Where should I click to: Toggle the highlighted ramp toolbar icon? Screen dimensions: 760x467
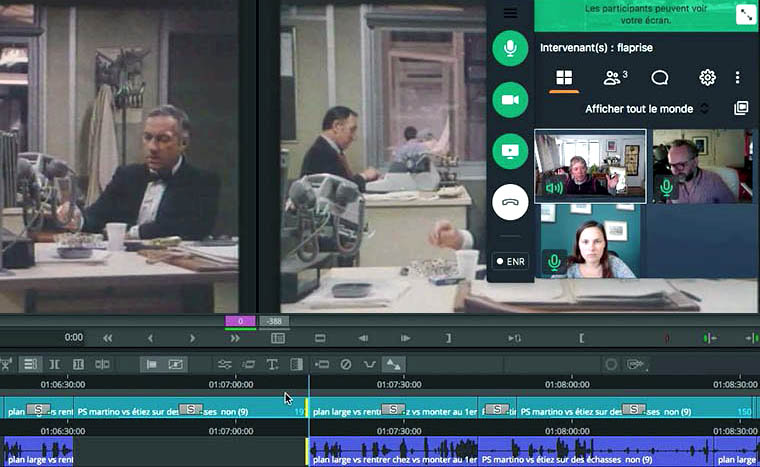coord(394,364)
